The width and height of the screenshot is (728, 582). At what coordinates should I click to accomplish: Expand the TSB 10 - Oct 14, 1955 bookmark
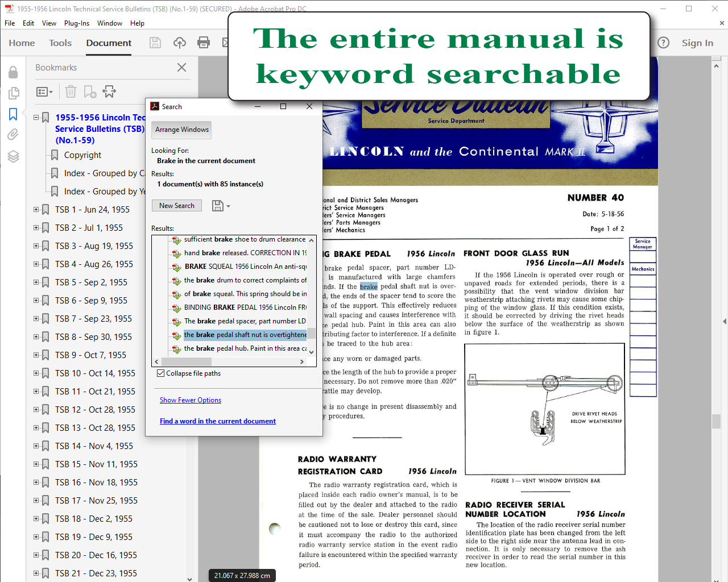(36, 373)
